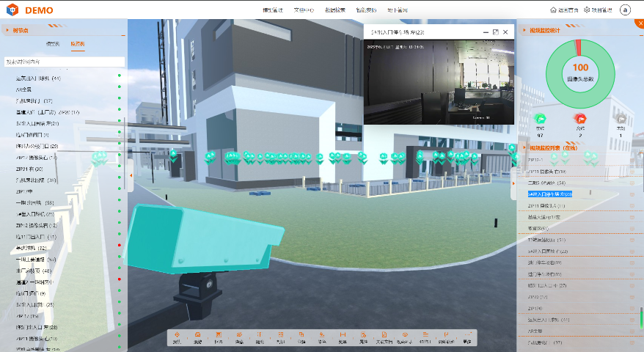Collapse the left side panel with arrow handle
644x352 pixels.
(x=131, y=176)
